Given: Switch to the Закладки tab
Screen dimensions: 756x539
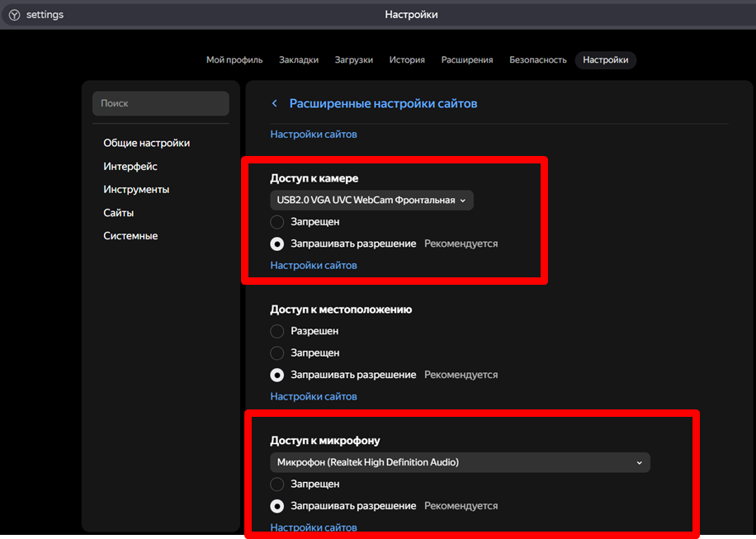Looking at the screenshot, I should pyautogui.click(x=299, y=60).
